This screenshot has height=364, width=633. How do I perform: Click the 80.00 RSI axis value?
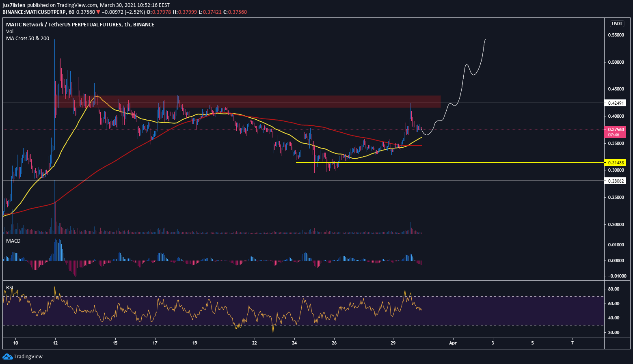tap(614, 289)
